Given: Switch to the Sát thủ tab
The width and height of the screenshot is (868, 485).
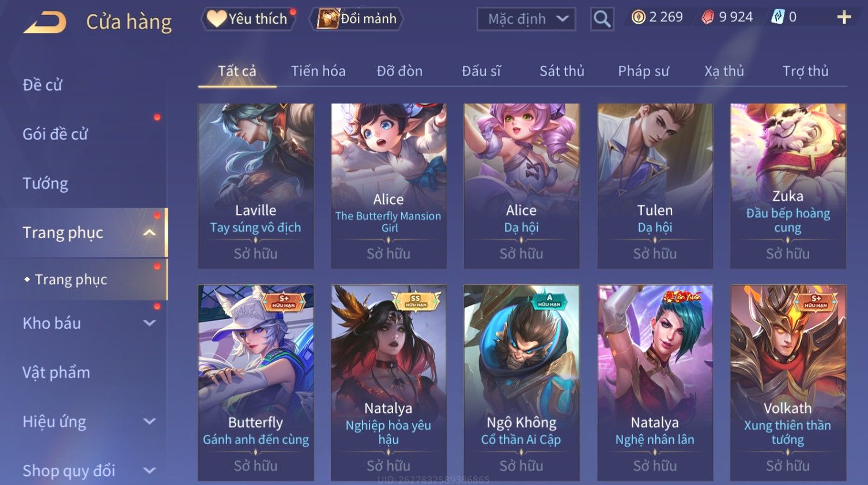Looking at the screenshot, I should [x=561, y=71].
